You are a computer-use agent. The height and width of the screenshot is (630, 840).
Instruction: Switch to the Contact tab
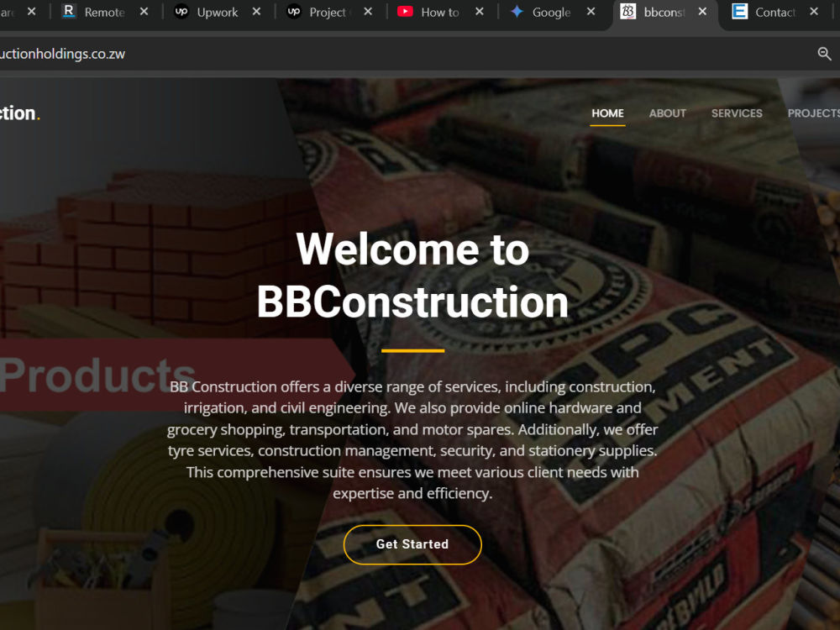pos(774,12)
